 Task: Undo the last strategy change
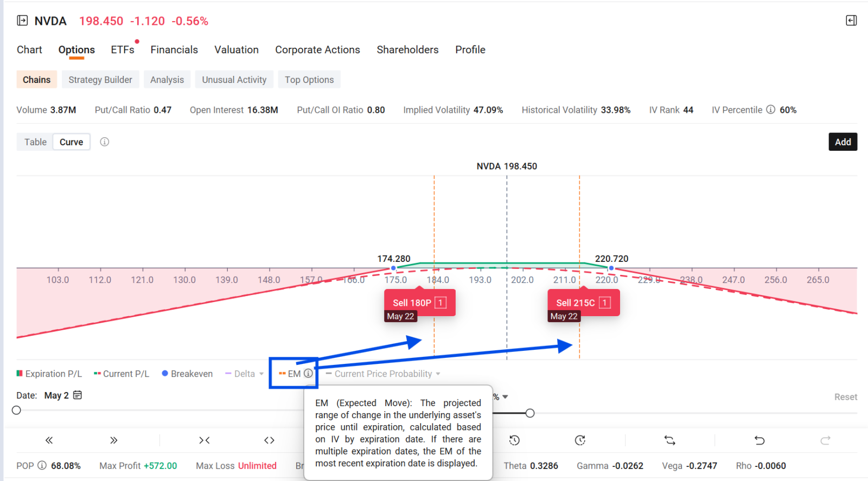click(759, 440)
